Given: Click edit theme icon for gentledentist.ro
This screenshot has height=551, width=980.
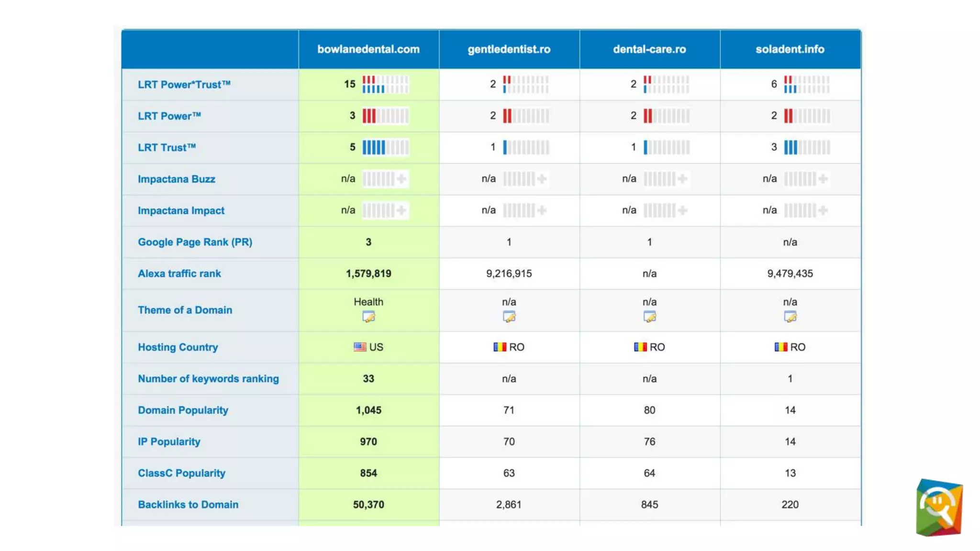Looking at the screenshot, I should (509, 317).
